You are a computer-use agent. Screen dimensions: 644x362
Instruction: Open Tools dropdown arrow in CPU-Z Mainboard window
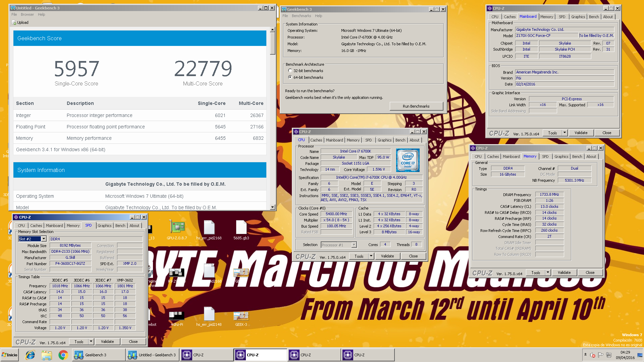pos(565,133)
